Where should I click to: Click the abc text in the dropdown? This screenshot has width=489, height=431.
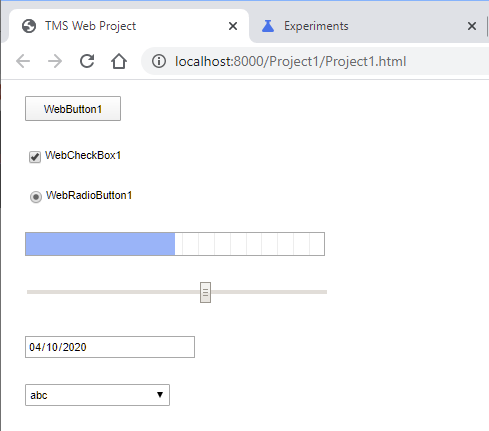(39, 395)
